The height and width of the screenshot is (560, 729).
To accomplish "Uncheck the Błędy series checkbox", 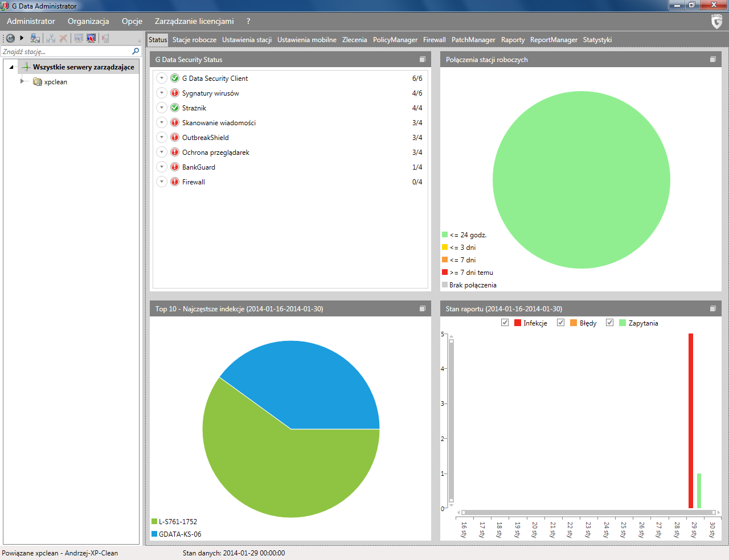I will tap(560, 323).
